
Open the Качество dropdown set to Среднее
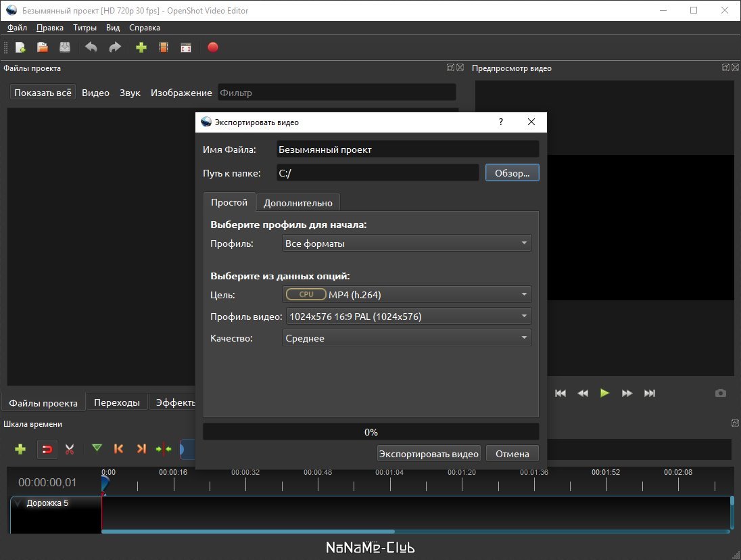tap(406, 338)
